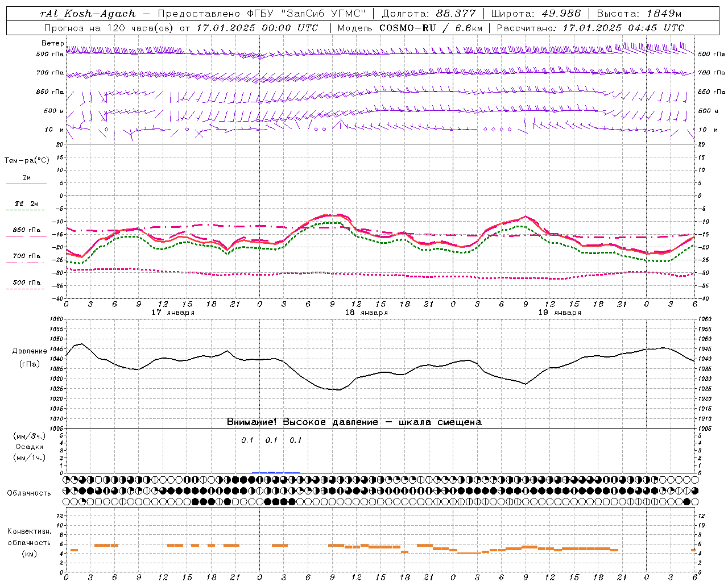Click the "Ветер" wind panel title
This screenshot has height=582, width=728.
pyautogui.click(x=53, y=43)
